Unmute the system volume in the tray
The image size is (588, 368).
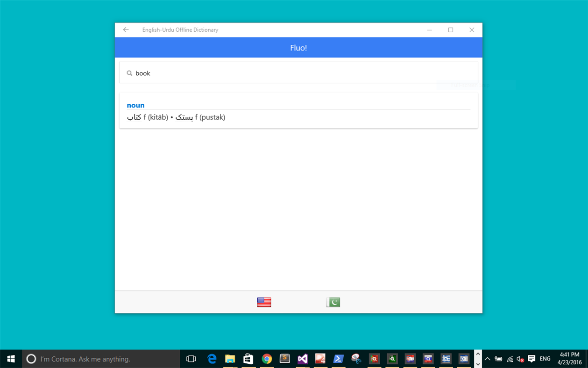519,359
